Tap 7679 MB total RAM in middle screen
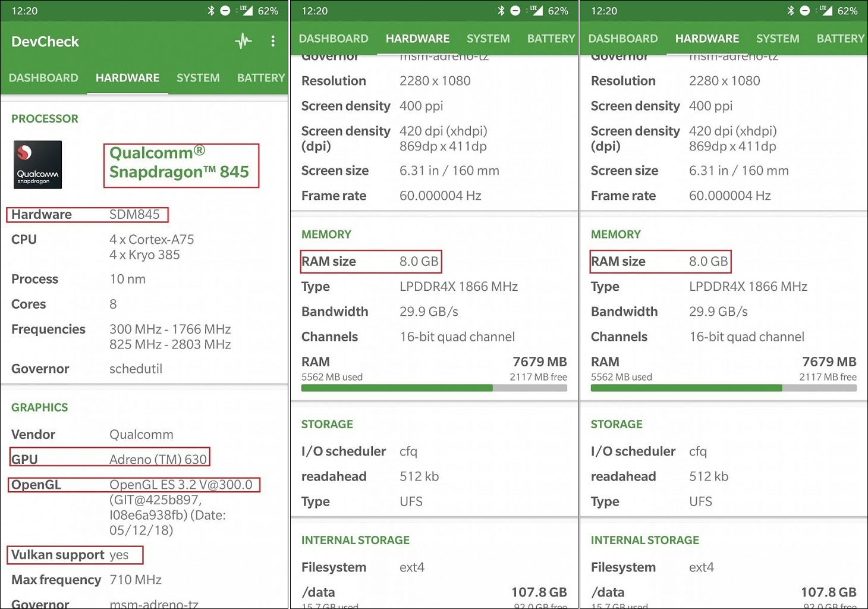Image resolution: width=868 pixels, height=609 pixels. pyautogui.click(x=539, y=362)
